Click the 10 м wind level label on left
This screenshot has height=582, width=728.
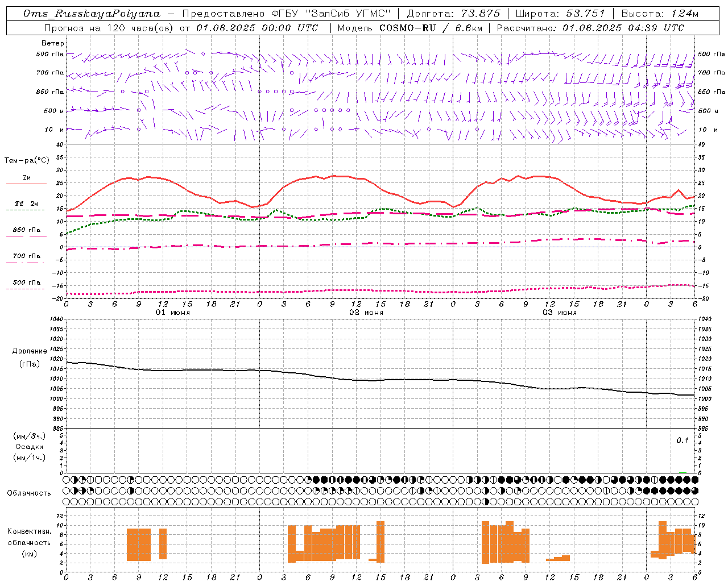click(x=54, y=130)
